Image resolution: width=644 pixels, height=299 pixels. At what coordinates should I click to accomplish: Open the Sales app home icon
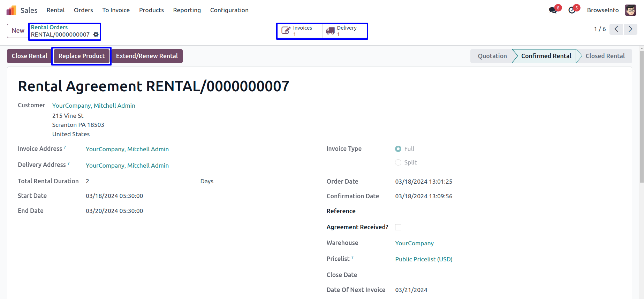tap(11, 10)
